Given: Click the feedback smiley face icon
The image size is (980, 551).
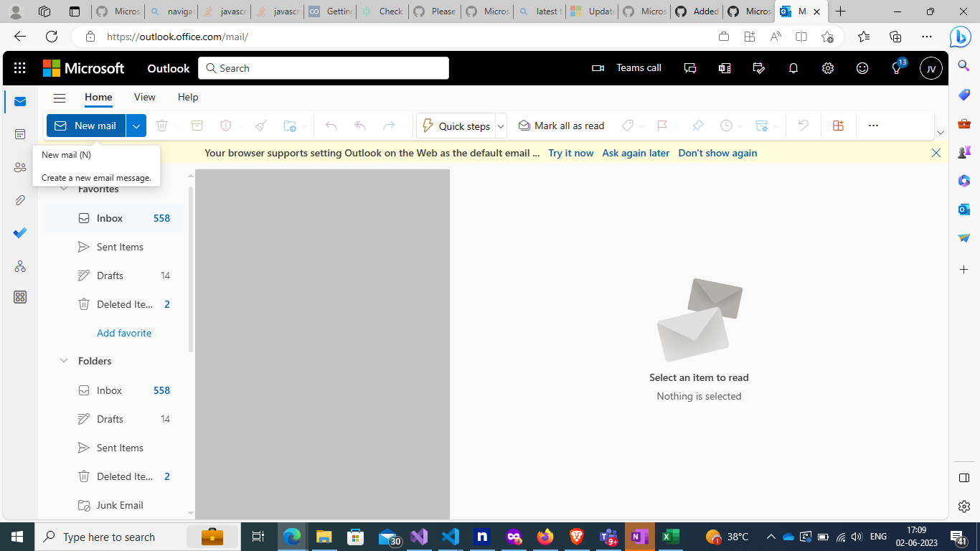Looking at the screenshot, I should 862,67.
